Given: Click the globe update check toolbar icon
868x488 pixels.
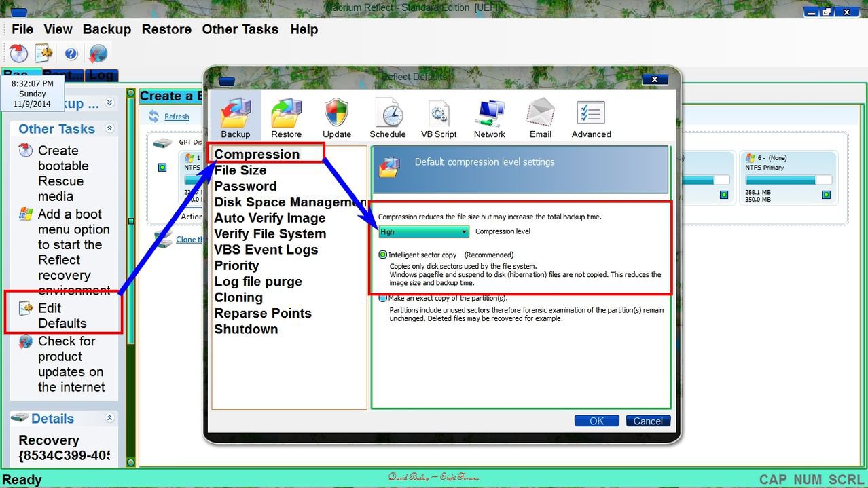Looking at the screenshot, I should click(x=98, y=53).
